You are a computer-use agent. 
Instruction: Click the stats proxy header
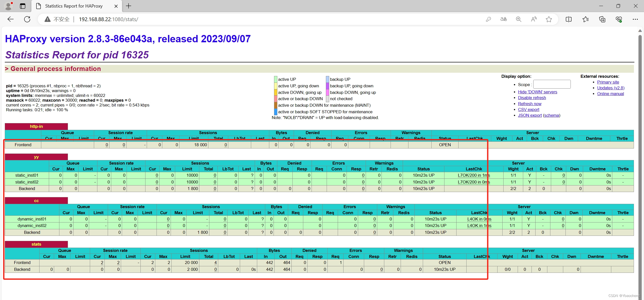36,244
